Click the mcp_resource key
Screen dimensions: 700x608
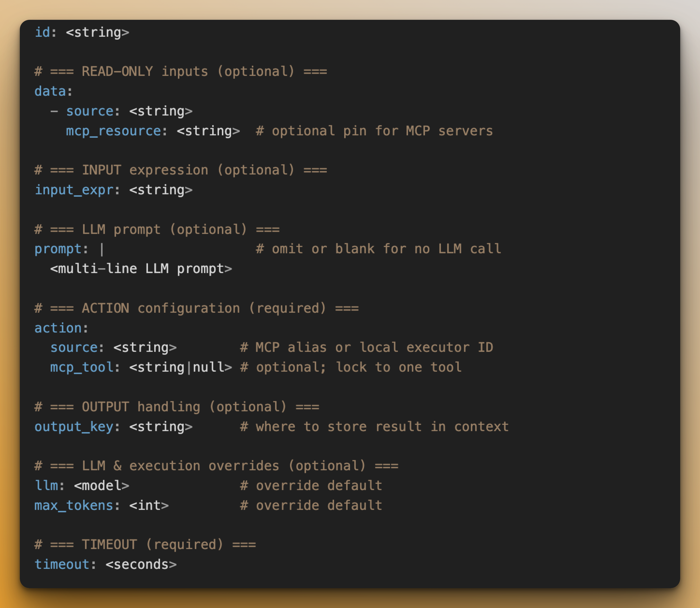114,131
